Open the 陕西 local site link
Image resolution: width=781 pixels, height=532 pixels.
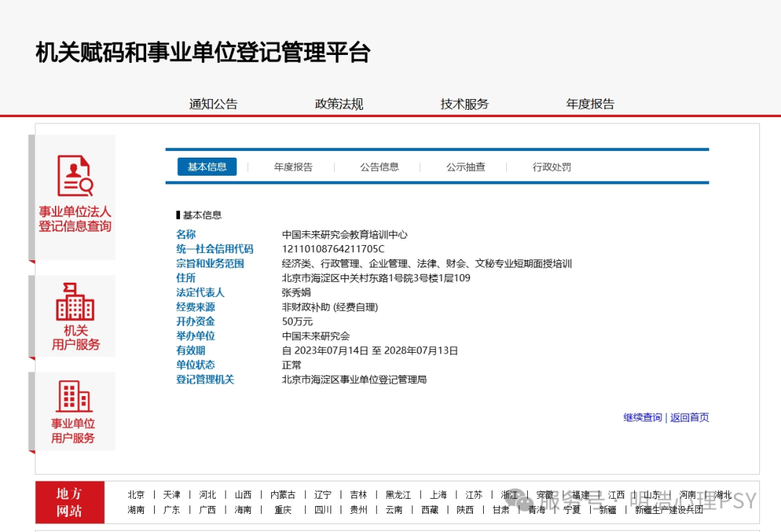coord(465,510)
